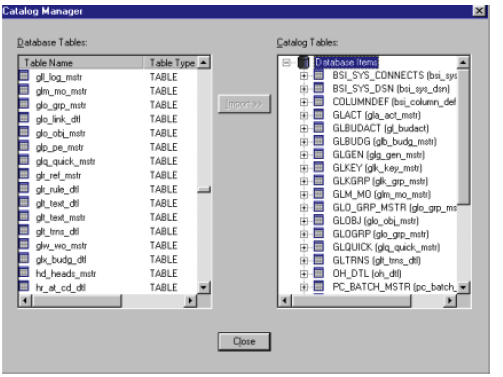Click table icon beside glm_mo_mstr in Database Tables
The height and width of the screenshot is (377, 503).
[x=24, y=90]
